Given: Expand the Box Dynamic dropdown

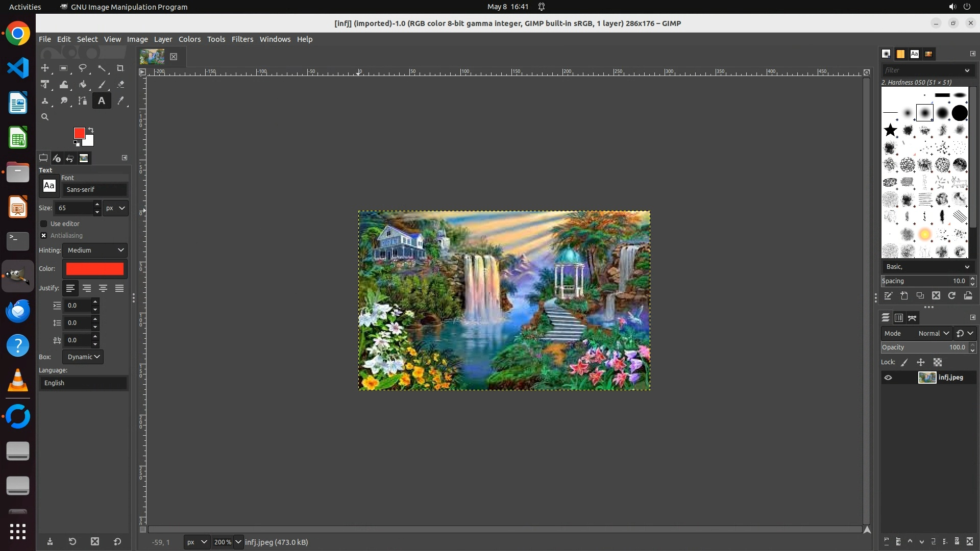Looking at the screenshot, I should (x=83, y=357).
